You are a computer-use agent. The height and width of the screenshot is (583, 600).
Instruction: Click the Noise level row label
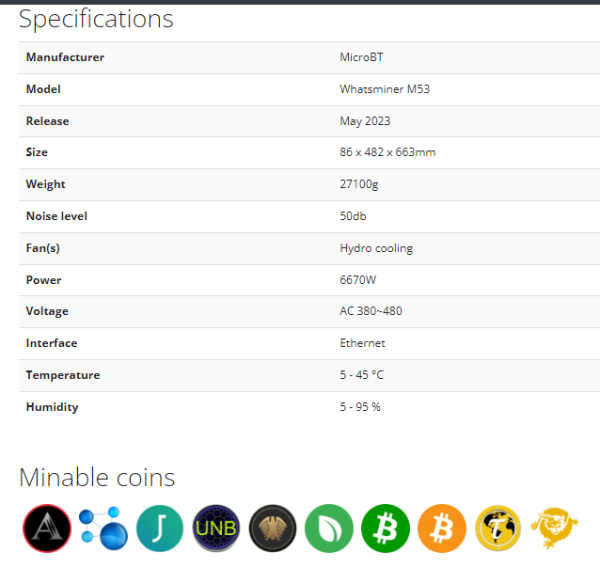[x=57, y=216]
